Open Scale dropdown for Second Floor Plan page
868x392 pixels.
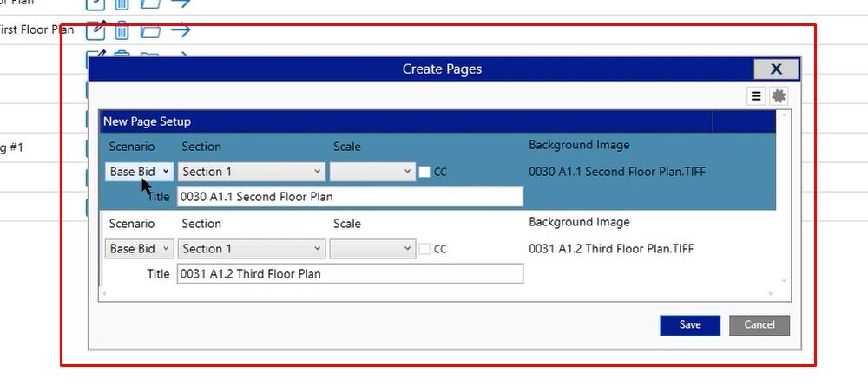372,172
